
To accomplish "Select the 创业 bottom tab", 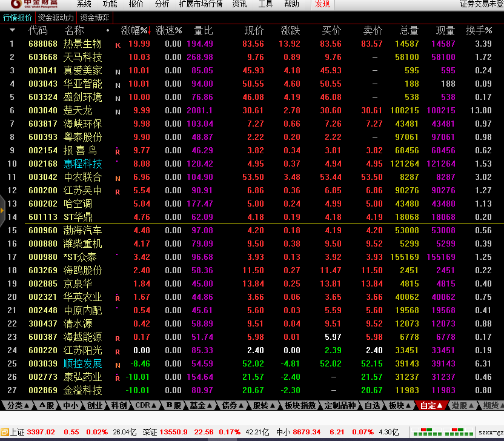I will click(x=94, y=405).
